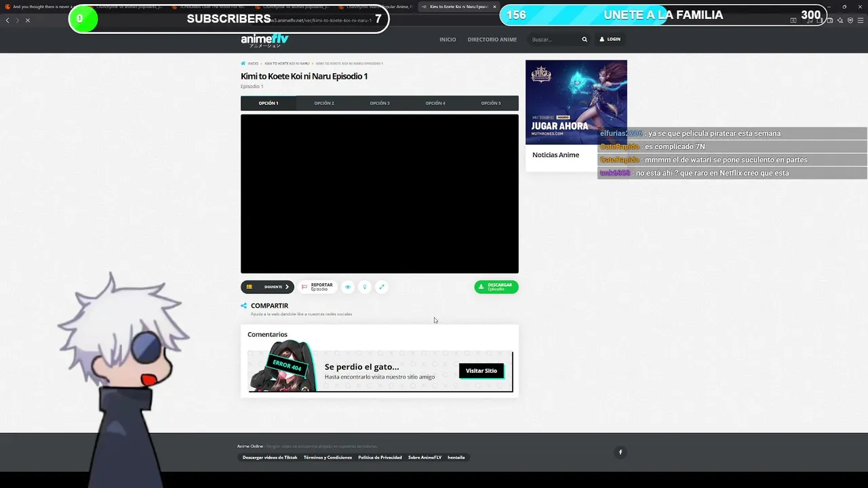Toggle the lightbulb lights-off icon
Image resolution: width=868 pixels, height=488 pixels.
click(365, 287)
